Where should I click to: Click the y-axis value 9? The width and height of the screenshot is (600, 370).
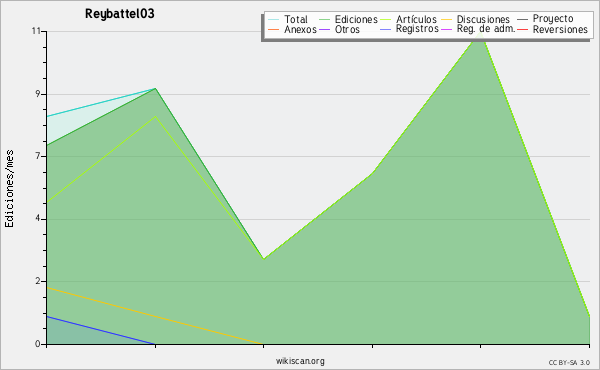click(38, 94)
